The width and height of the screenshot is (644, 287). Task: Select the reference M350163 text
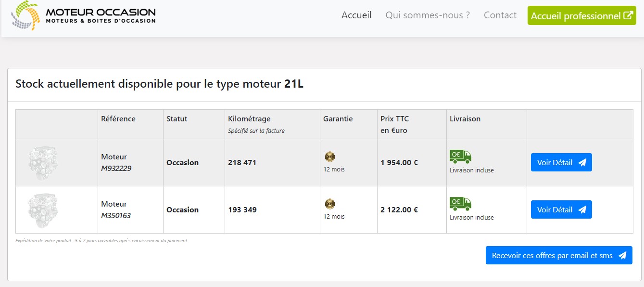click(116, 216)
